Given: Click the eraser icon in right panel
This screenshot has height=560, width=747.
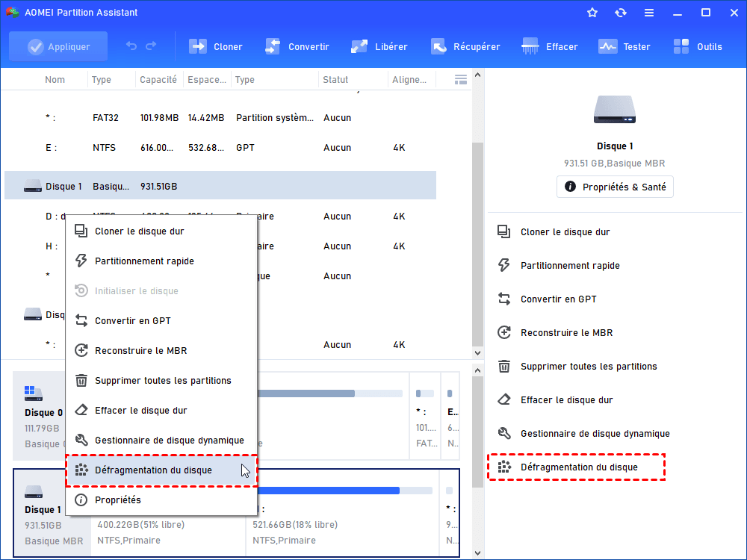Looking at the screenshot, I should [x=504, y=399].
